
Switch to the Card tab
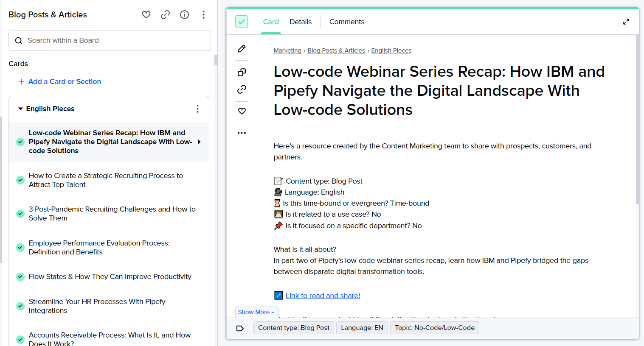tap(271, 22)
